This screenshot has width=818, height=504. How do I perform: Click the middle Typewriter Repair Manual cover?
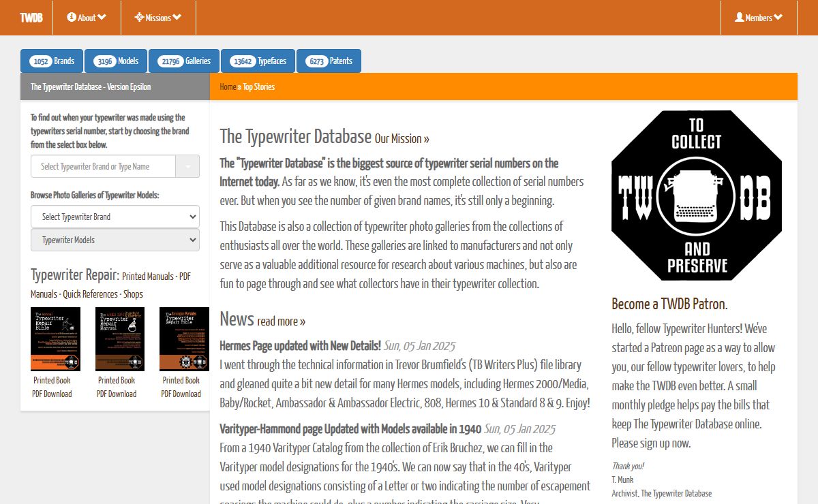tap(120, 339)
